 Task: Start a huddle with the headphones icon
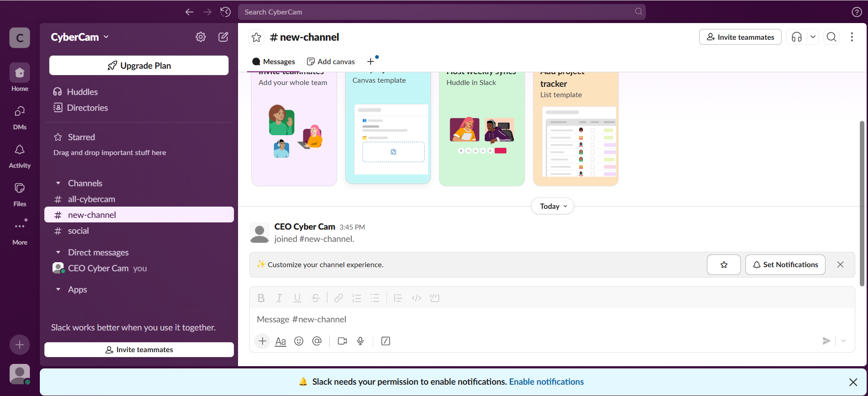coord(797,37)
